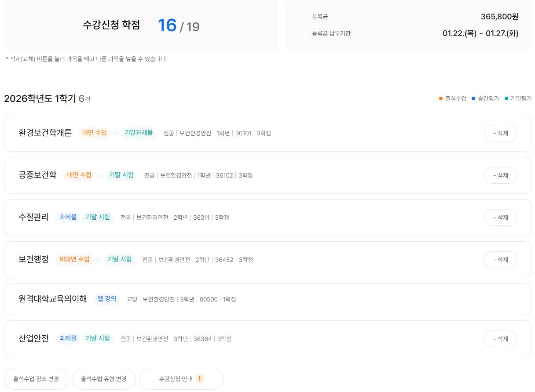Viewport: 535px width, 392px height.
Task: Click the 기말과제물 tag on 환경보건학개론
Action: [x=139, y=133]
